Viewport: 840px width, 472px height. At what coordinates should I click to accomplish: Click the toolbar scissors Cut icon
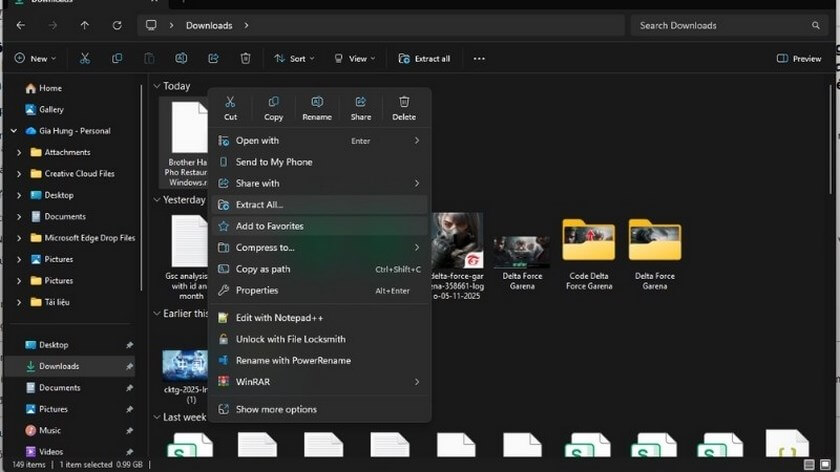click(x=85, y=59)
